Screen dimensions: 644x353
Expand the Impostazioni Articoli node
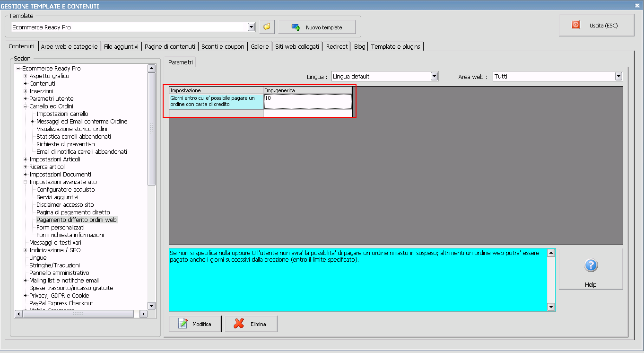coord(25,159)
